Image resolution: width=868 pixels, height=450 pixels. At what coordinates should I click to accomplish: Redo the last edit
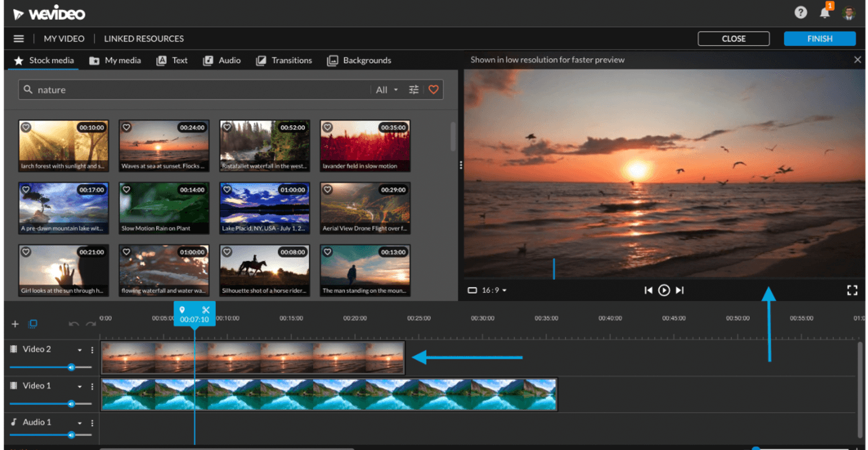(91, 324)
